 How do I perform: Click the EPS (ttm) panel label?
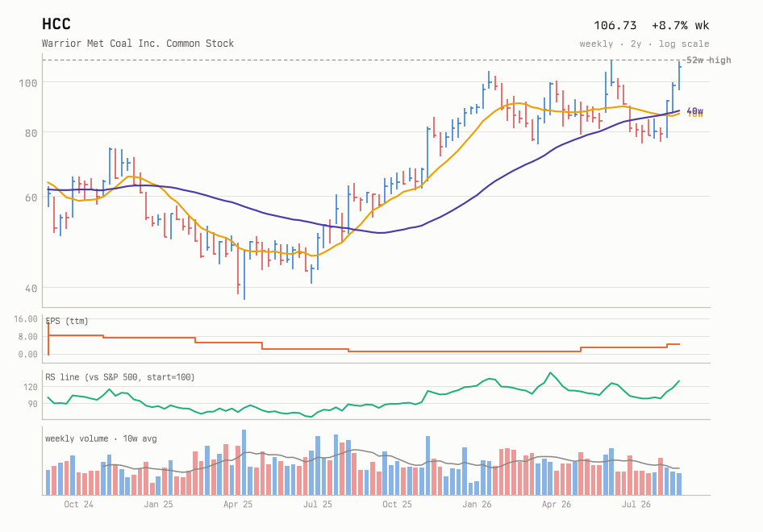pos(67,321)
